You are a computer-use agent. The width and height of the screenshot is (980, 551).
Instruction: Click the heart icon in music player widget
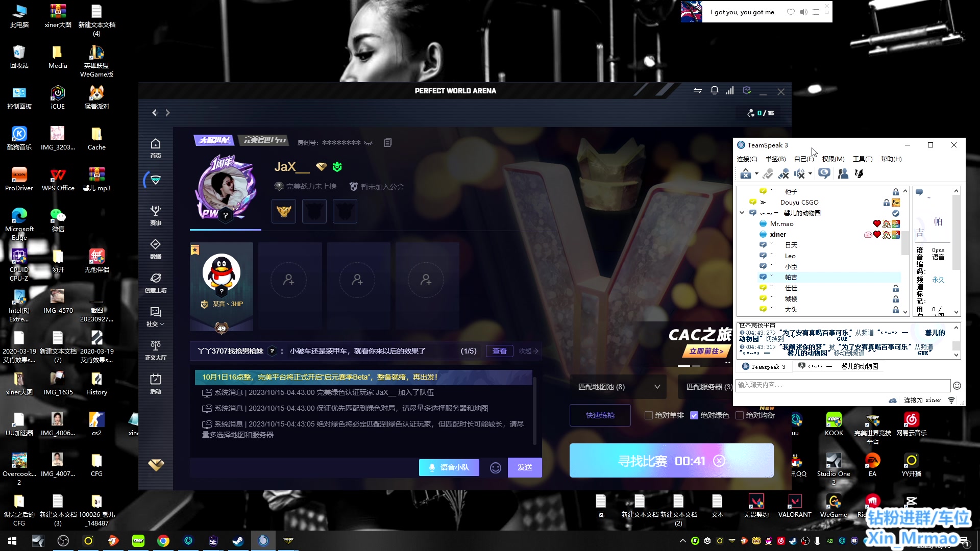[791, 12]
